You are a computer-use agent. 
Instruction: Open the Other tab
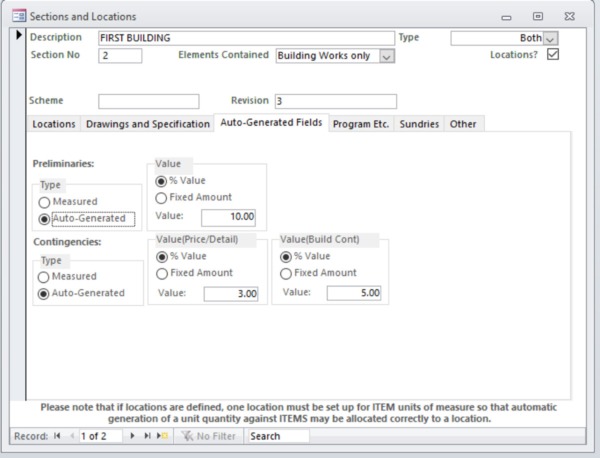(x=463, y=124)
